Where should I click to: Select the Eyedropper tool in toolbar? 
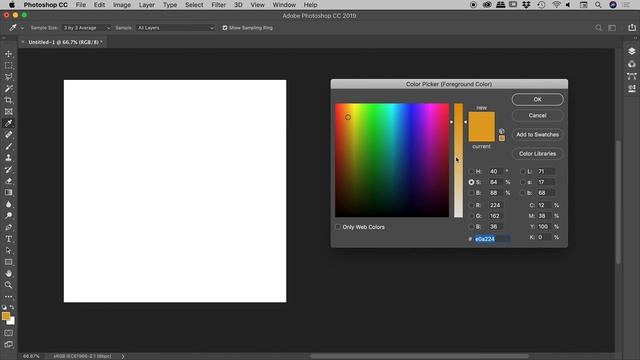tap(9, 123)
